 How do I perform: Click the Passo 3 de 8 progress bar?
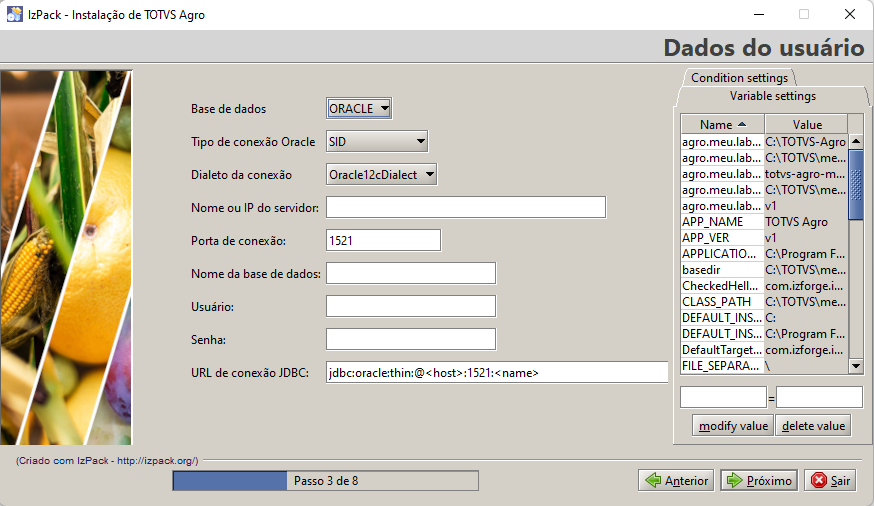[326, 480]
